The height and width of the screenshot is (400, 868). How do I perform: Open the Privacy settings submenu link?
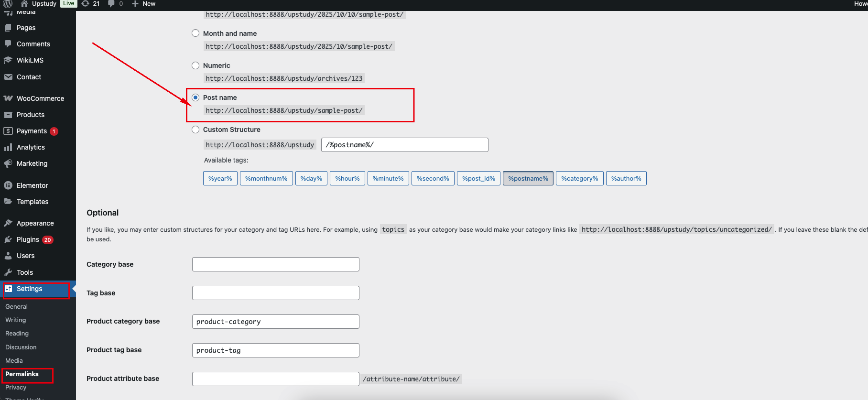pyautogui.click(x=16, y=388)
